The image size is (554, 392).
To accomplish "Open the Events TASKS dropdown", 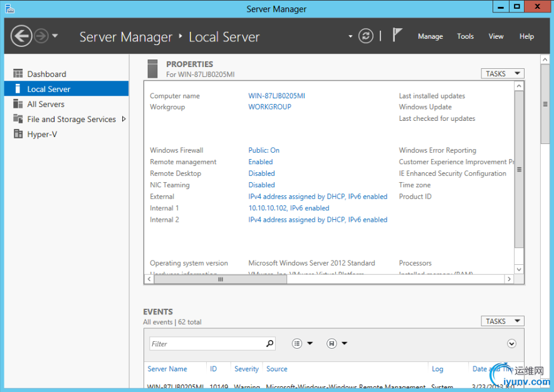I will click(x=503, y=321).
